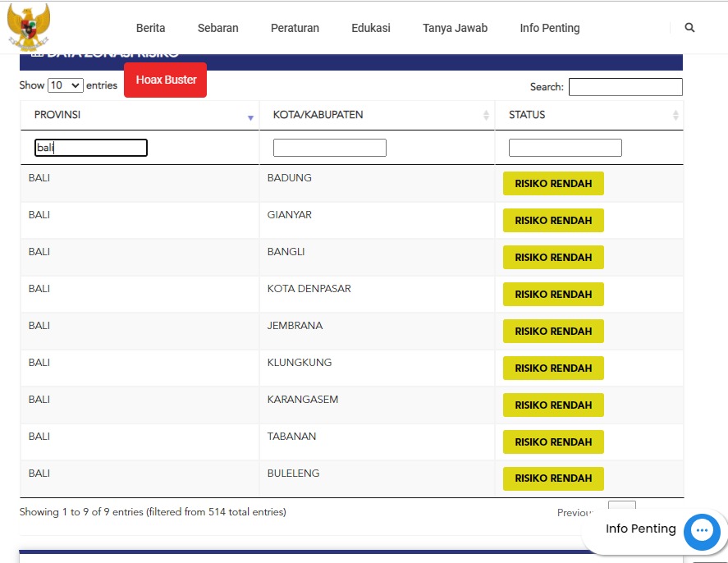Click Risiko Rendah badge for Badung
Viewport: 728px width, 563px height.
553,184
